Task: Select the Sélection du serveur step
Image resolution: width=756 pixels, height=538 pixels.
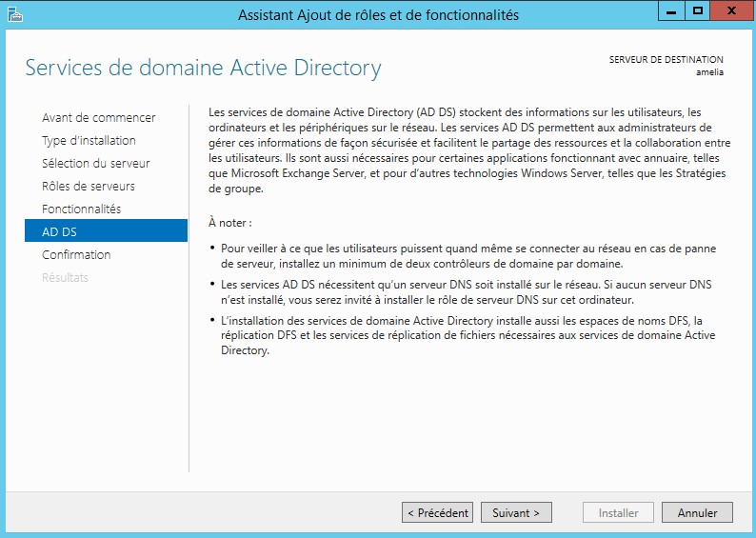Action: click(x=96, y=164)
